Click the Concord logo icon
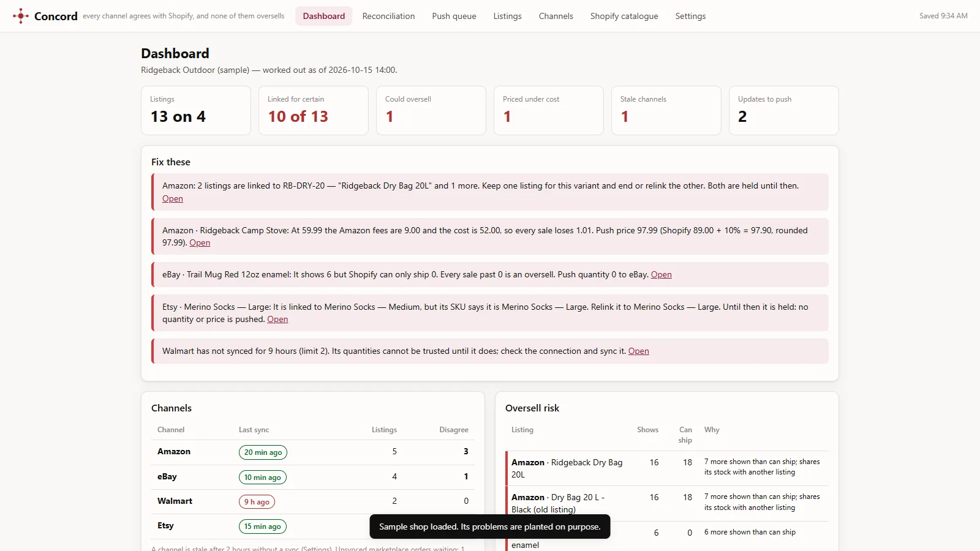This screenshot has width=980, height=551. [x=21, y=16]
